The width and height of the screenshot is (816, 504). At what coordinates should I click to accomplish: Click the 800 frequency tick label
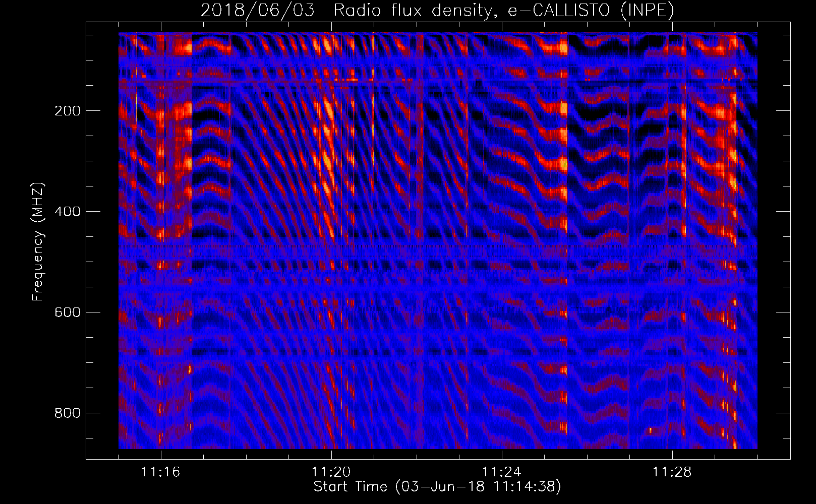(68, 413)
